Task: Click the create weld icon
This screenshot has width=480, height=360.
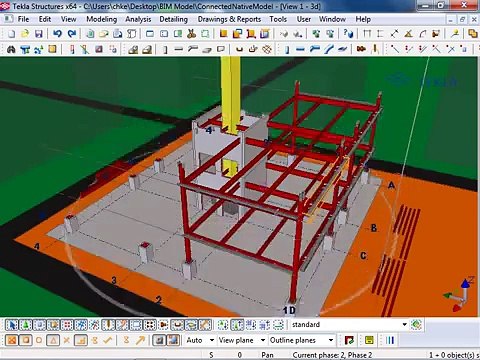Action: (x=375, y=49)
